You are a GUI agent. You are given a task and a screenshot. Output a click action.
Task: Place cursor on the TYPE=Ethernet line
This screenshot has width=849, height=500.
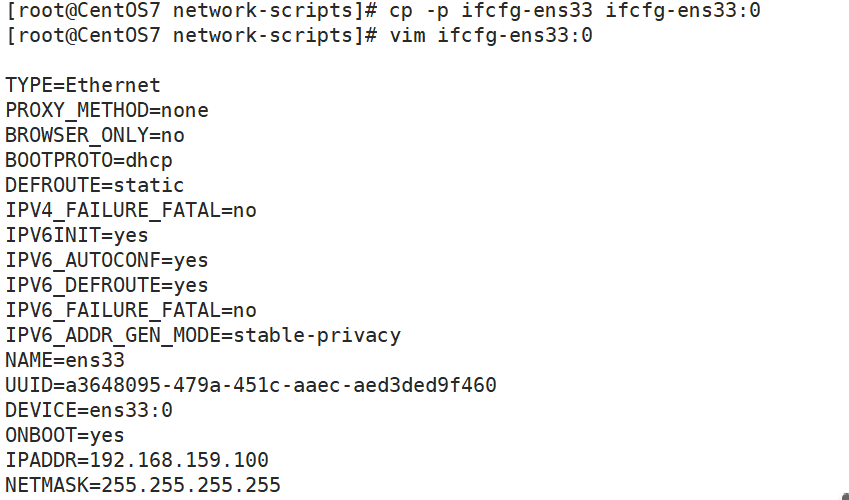click(x=83, y=86)
